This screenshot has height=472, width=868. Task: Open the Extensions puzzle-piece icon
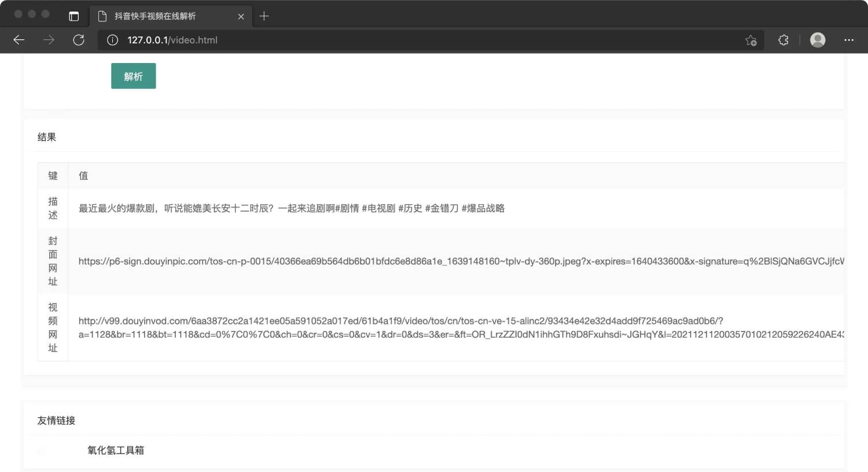tap(783, 40)
